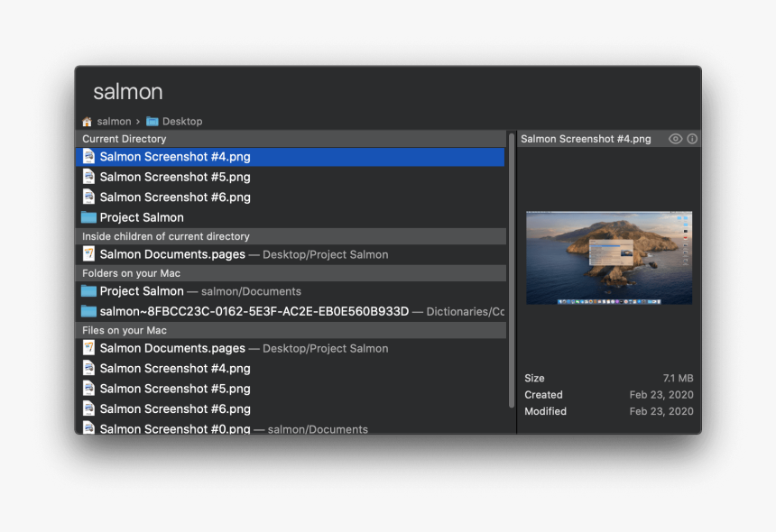The width and height of the screenshot is (776, 532).
Task: Click folder icon of Project Salmon in Current Directory
Action: click(x=88, y=217)
